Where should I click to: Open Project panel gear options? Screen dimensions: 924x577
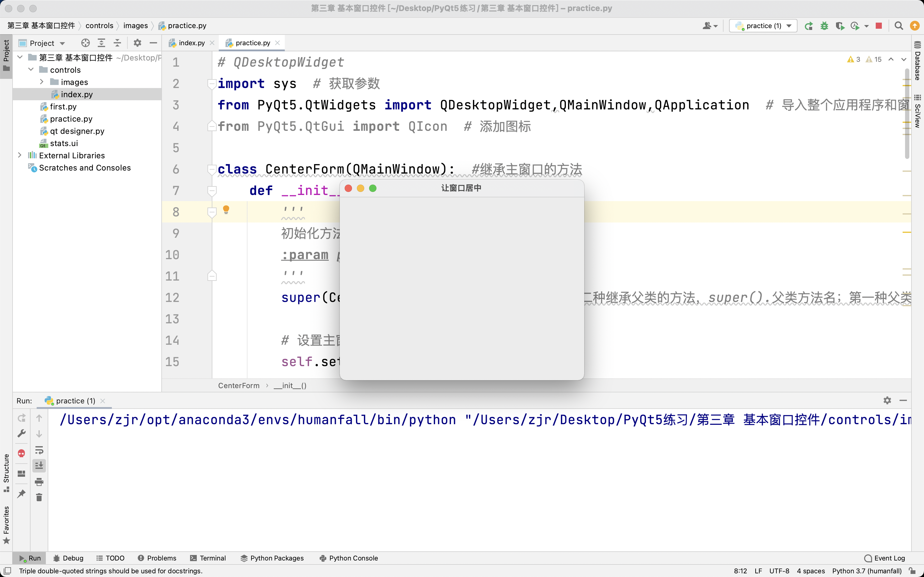(137, 43)
